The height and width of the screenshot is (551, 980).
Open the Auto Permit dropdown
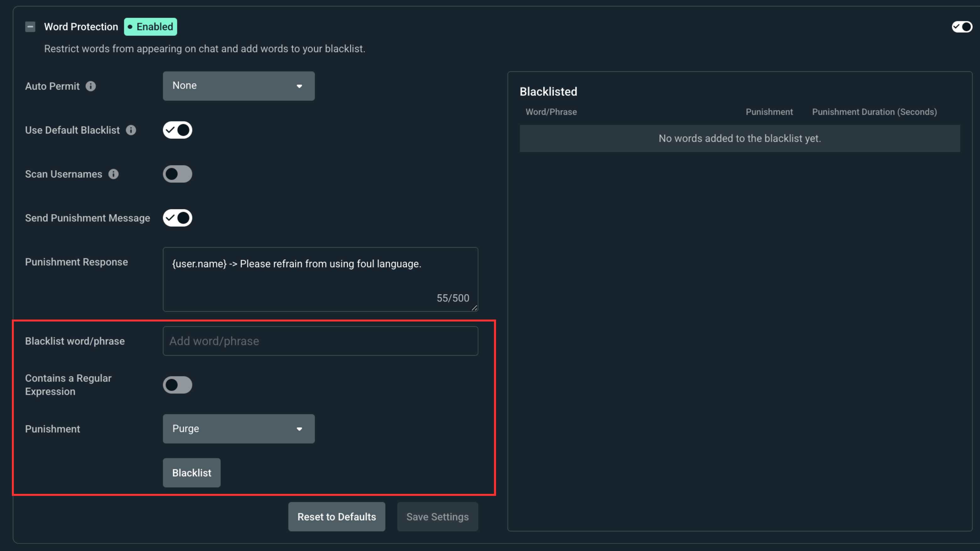(238, 86)
